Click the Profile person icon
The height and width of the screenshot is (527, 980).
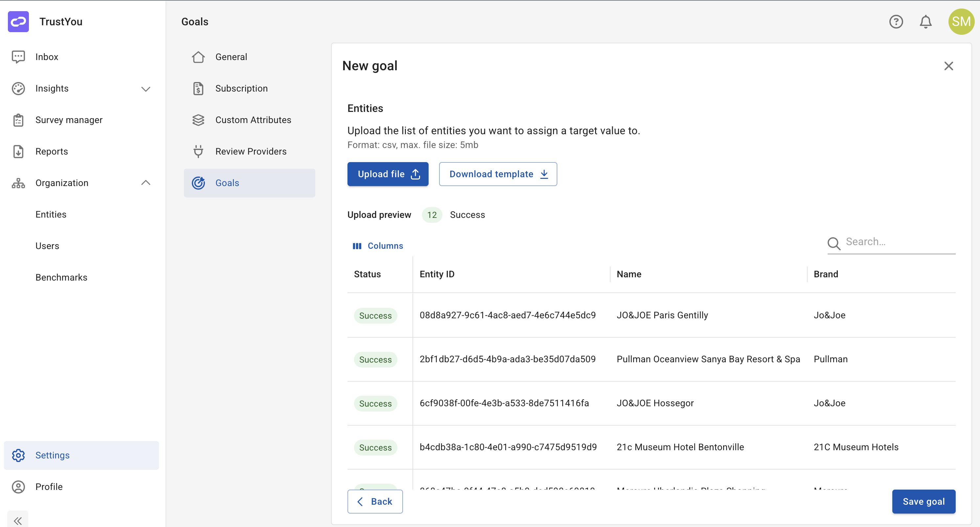pyautogui.click(x=18, y=487)
